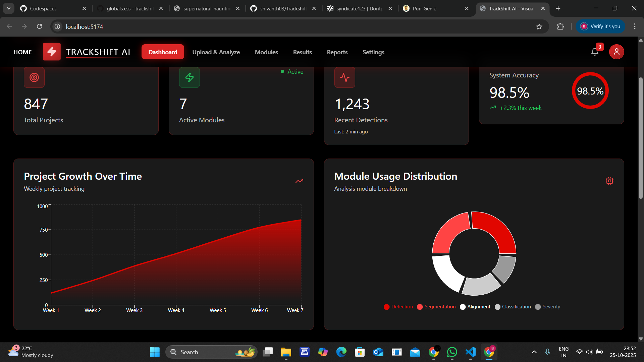The width and height of the screenshot is (644, 362).
Task: Show hidden system tray icons
Action: click(534, 352)
